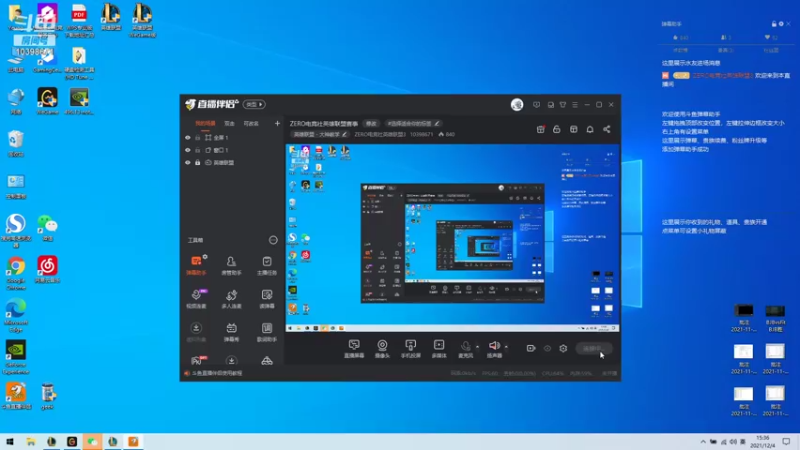The image size is (800, 450).
Task: Open the 房管助手 tool
Action: point(231,265)
